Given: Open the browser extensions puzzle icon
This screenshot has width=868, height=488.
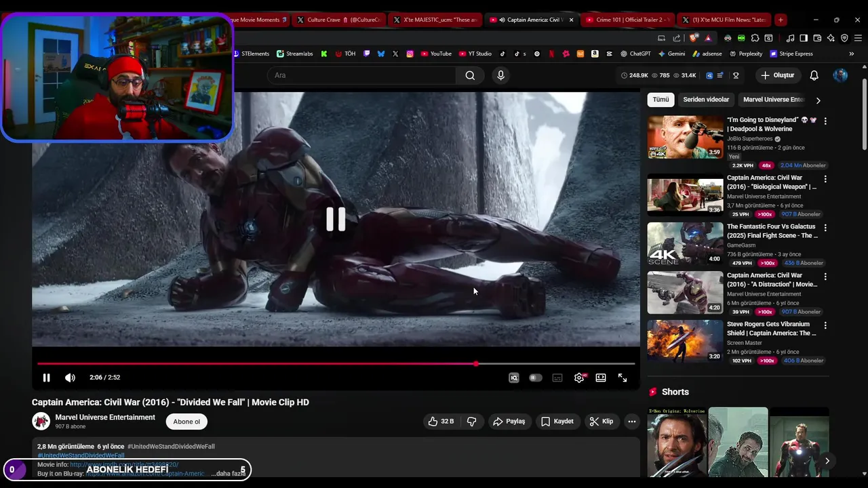Looking at the screenshot, I should coord(755,38).
